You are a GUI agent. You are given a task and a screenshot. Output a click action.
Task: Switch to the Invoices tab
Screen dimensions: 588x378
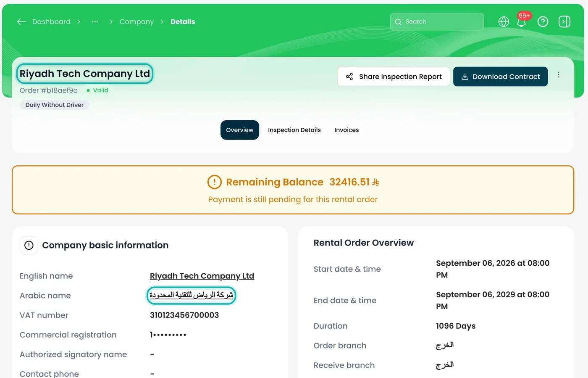[346, 130]
